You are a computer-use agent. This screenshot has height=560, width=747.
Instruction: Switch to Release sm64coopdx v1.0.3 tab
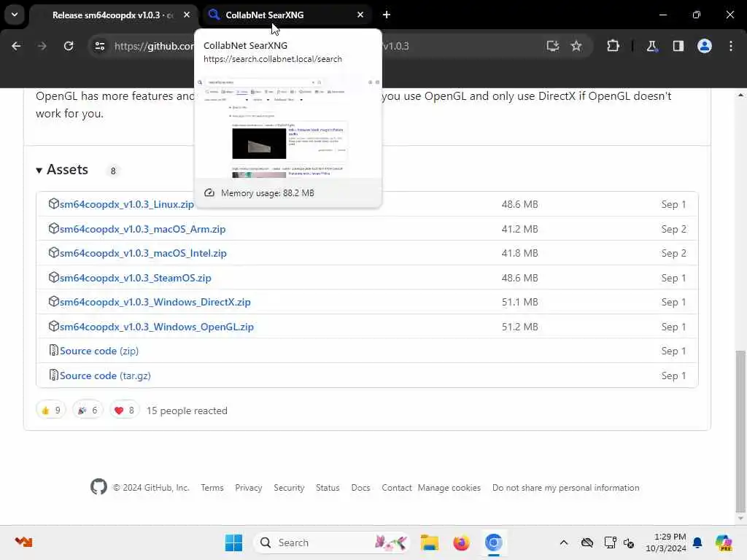[x=113, y=15]
